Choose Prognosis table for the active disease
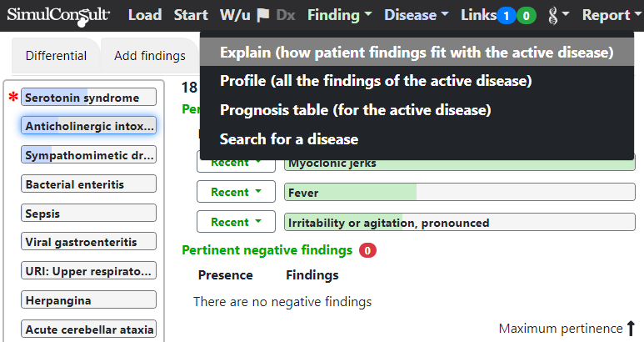 click(x=356, y=110)
